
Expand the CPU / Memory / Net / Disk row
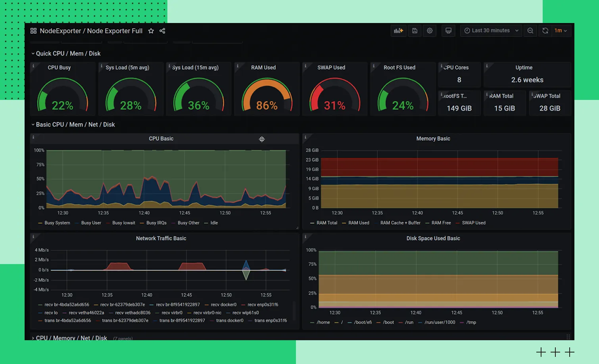tap(71, 338)
